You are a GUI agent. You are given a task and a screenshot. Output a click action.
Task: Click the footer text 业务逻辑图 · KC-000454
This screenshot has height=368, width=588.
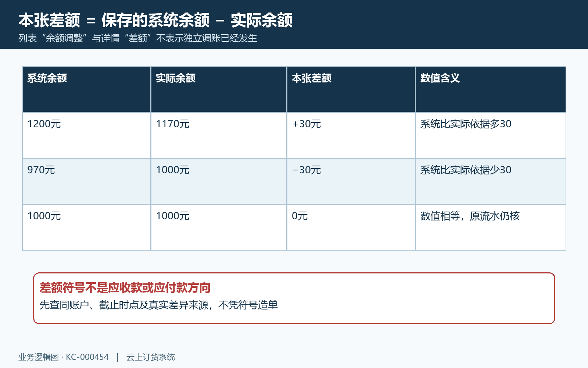click(x=64, y=357)
